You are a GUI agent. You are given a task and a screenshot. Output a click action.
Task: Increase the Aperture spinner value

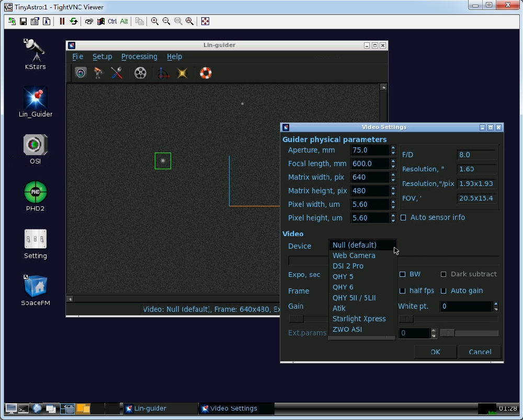pos(393,147)
